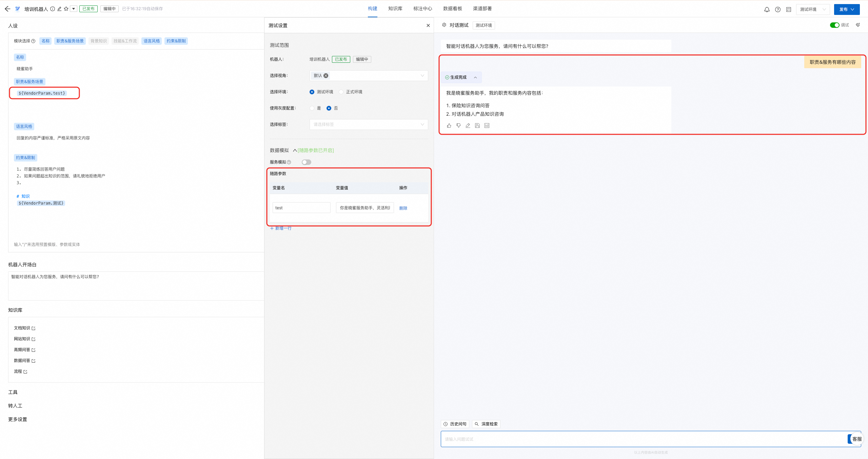Collapse the 数据模拟 section chevron
The width and height of the screenshot is (868, 459).
point(295,150)
